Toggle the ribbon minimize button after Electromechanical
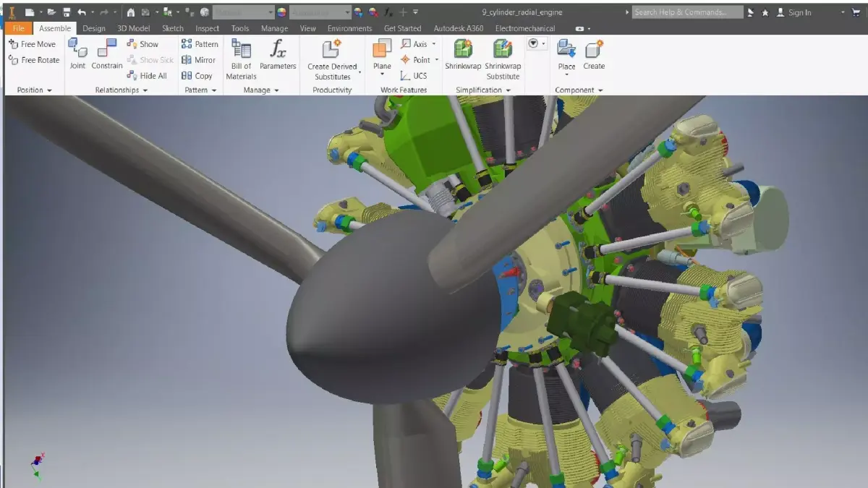The image size is (868, 488). coord(580,29)
